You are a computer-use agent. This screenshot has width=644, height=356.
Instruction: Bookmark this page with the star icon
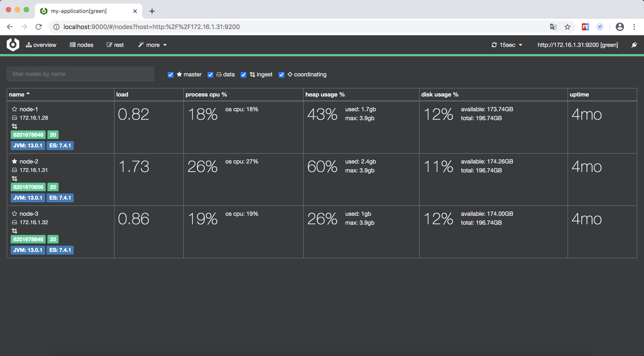coord(567,27)
